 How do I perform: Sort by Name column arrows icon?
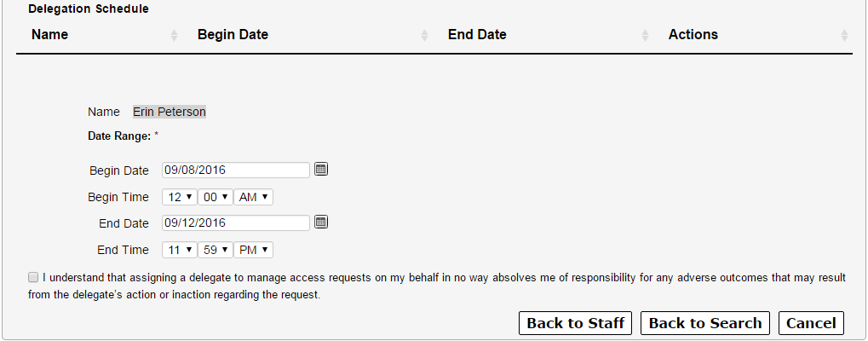174,35
